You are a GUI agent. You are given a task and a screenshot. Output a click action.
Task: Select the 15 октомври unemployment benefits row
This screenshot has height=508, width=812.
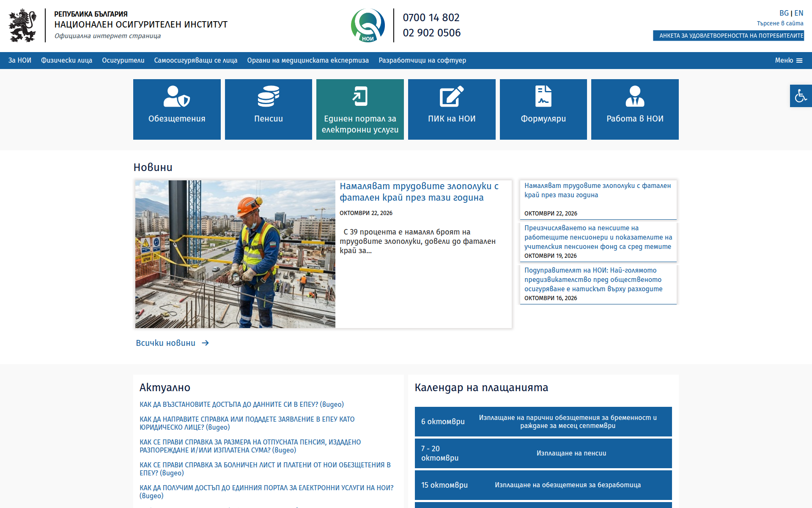click(543, 485)
